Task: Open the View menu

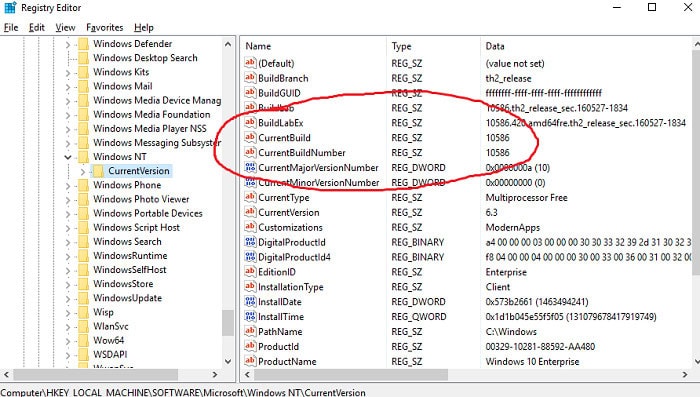Action: coord(65,28)
